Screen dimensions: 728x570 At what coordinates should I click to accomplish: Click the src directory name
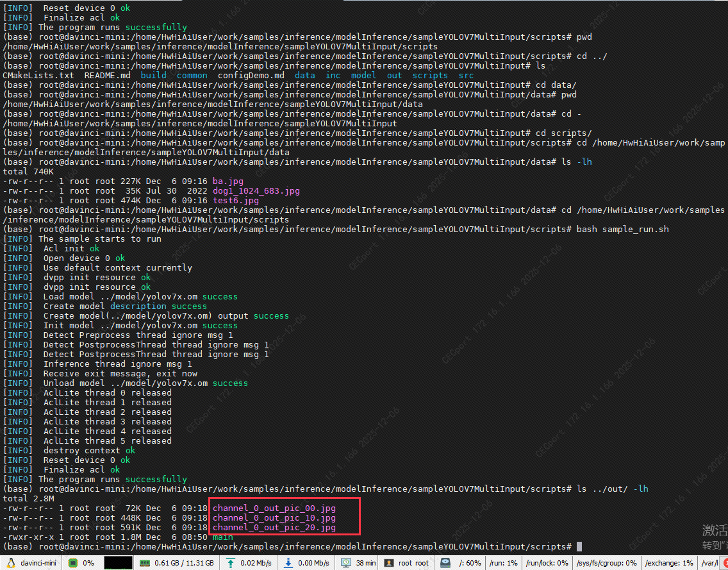(x=466, y=76)
